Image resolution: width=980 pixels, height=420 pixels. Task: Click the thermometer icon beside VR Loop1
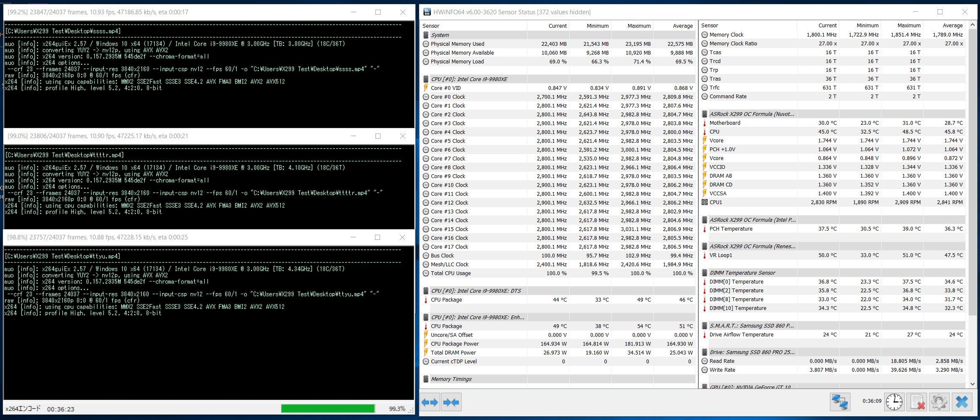(x=705, y=255)
